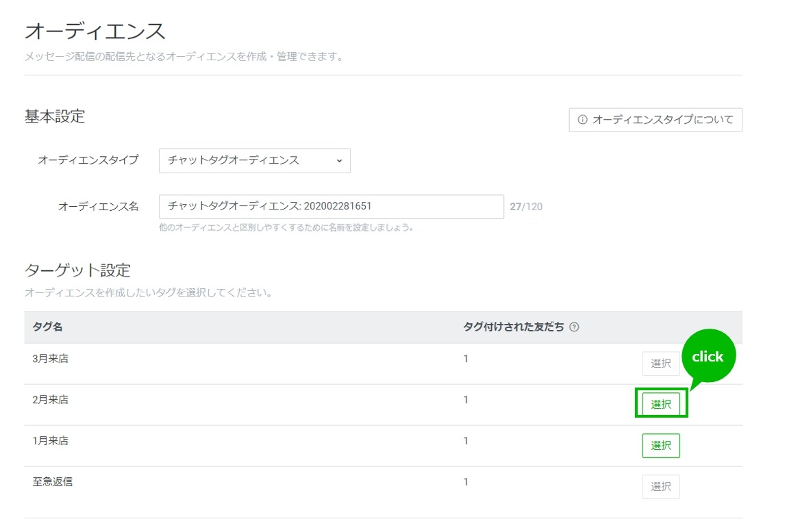800x532 pixels.
Task: Select the 3月来店 tag name
Action: coord(51,359)
